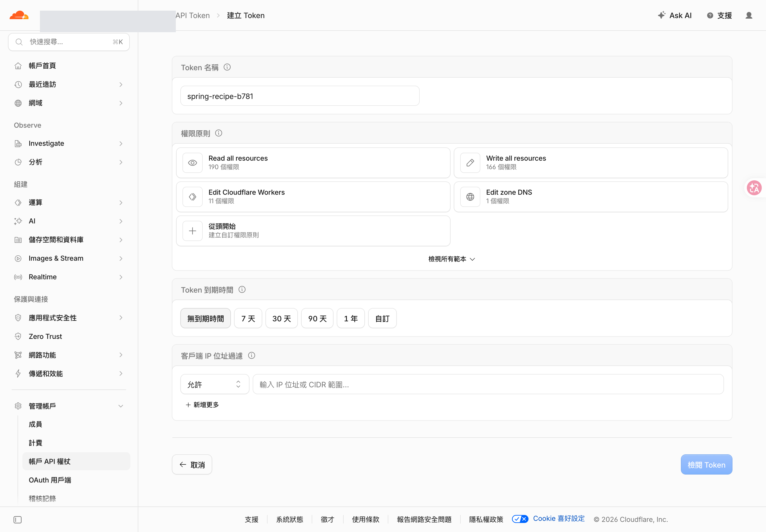Click IP address or CIDR input field
Image resolution: width=766 pixels, height=532 pixels.
coord(488,384)
